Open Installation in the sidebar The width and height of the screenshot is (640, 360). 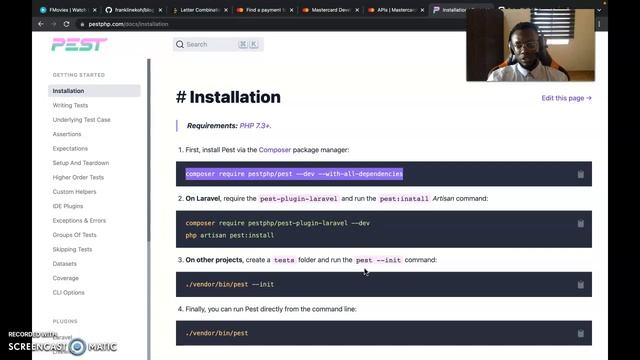94,91
